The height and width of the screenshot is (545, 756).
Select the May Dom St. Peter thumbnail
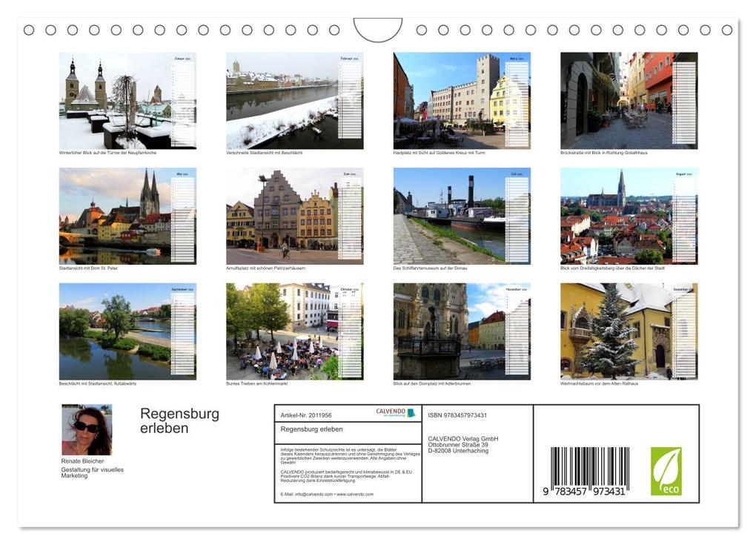point(127,216)
